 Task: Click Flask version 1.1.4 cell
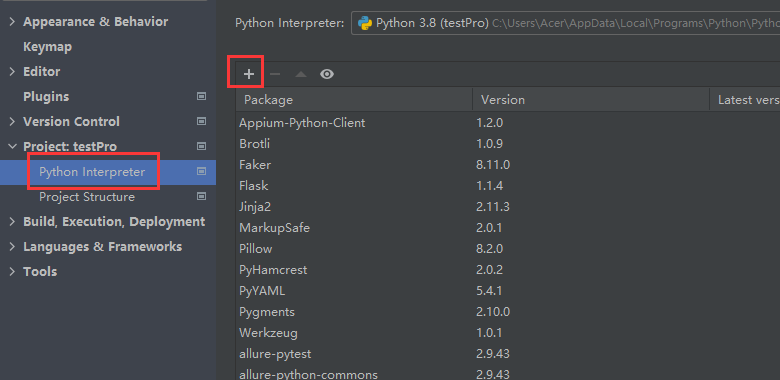click(489, 186)
